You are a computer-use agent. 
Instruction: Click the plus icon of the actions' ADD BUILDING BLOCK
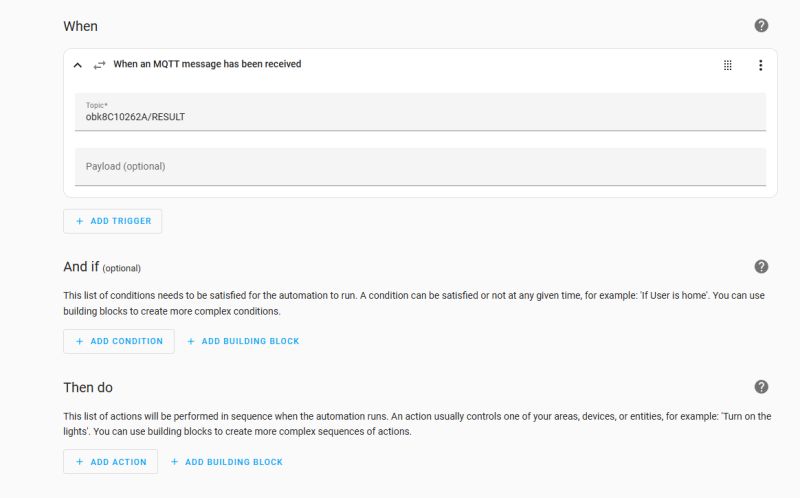click(x=174, y=461)
